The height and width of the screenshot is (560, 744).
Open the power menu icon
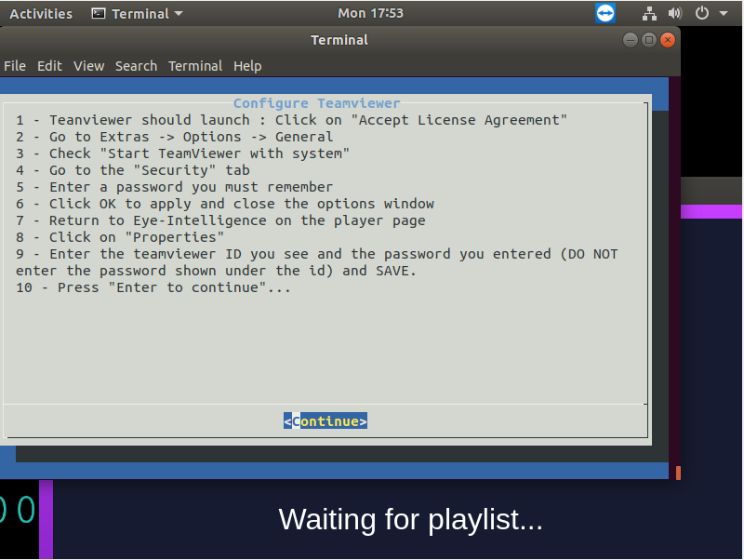point(702,13)
